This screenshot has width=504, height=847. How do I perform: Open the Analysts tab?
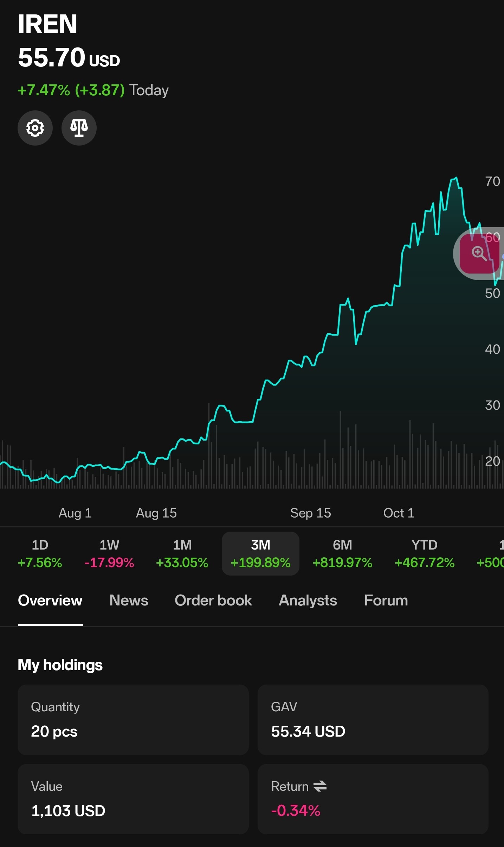[308, 601]
